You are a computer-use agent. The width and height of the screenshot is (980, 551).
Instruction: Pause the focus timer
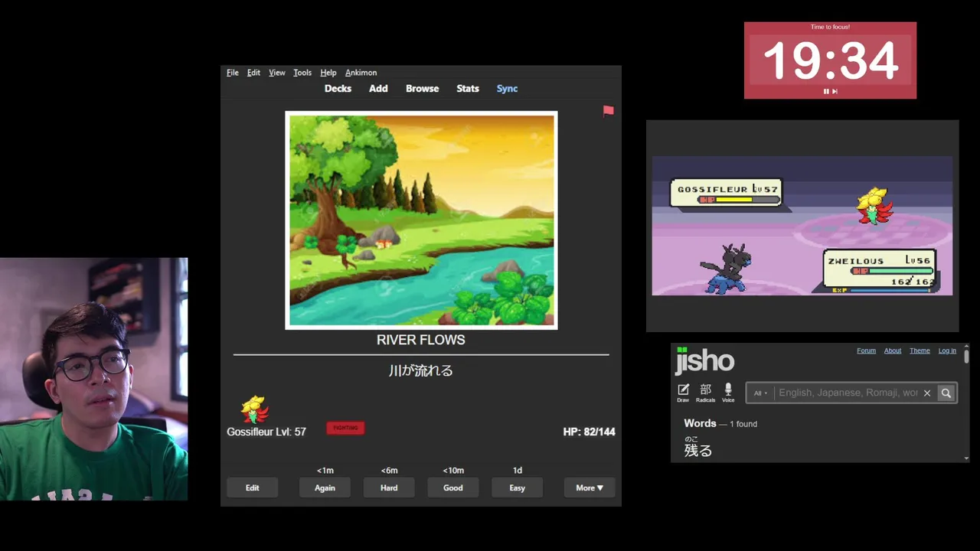click(x=825, y=91)
